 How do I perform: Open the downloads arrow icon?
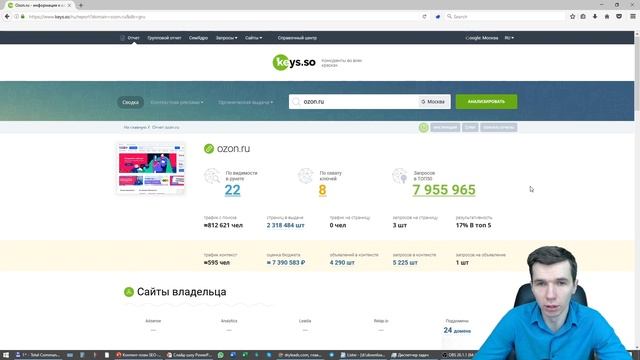coord(595,17)
